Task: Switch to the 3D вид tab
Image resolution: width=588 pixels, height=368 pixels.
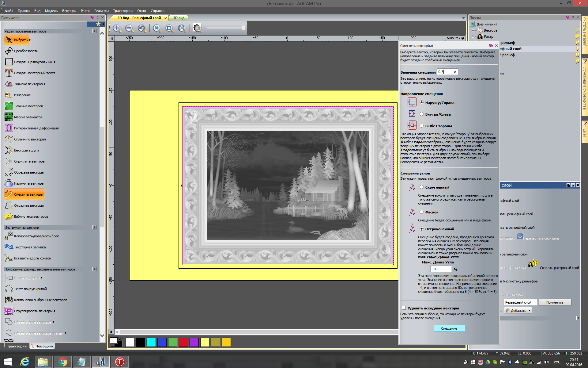Action: click(179, 18)
